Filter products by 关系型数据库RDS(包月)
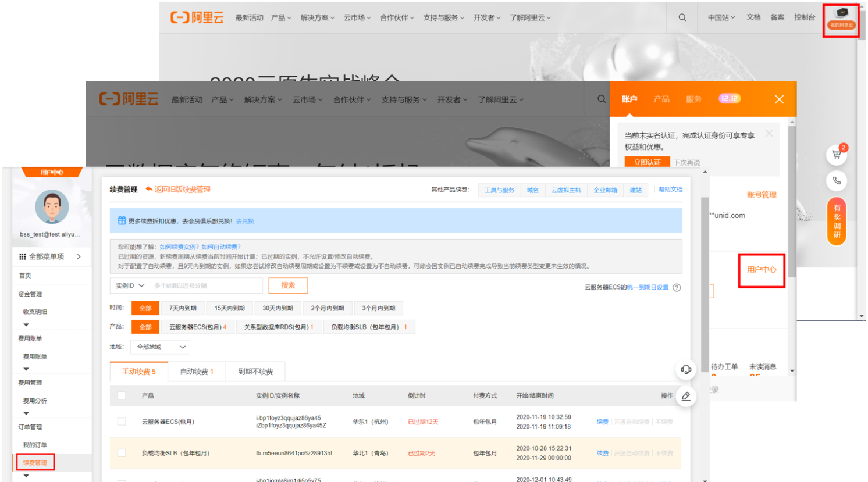This screenshot has width=868, height=482. tap(279, 327)
